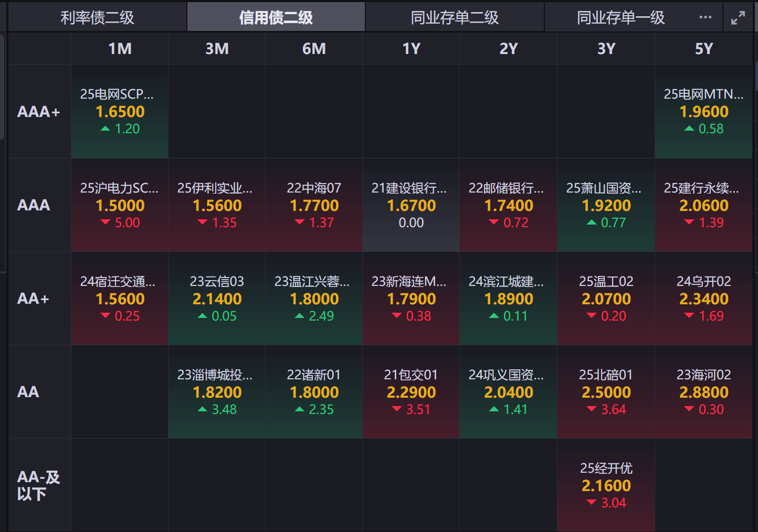This screenshot has width=758, height=532.
Task: Open the 23淄博城投 bond cell
Action: point(217,392)
